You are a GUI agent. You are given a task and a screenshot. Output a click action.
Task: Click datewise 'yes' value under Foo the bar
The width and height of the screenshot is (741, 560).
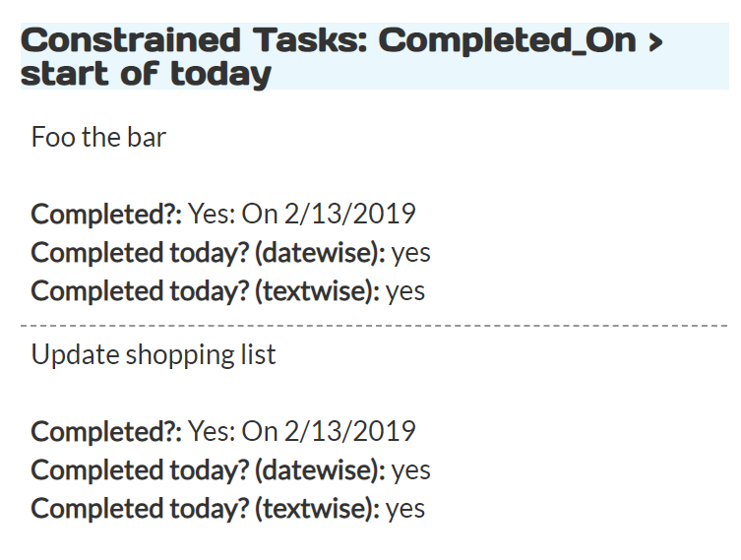pos(411,254)
